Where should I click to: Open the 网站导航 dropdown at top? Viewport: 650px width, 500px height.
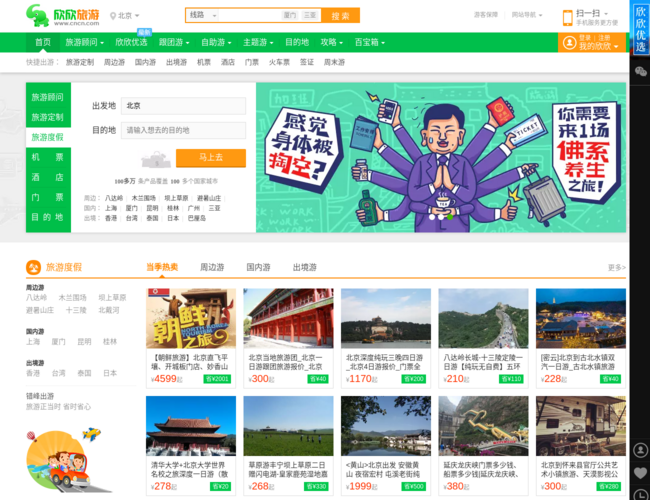(526, 16)
